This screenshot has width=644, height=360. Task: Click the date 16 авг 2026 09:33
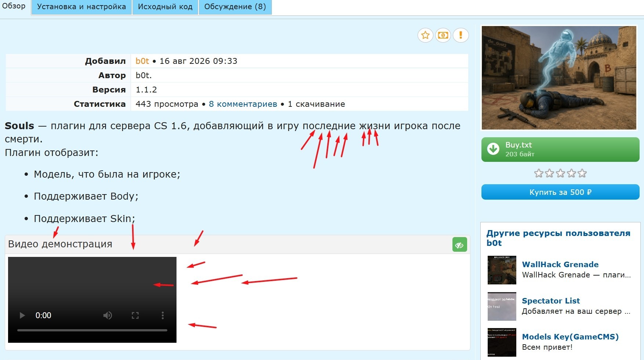[x=199, y=61]
